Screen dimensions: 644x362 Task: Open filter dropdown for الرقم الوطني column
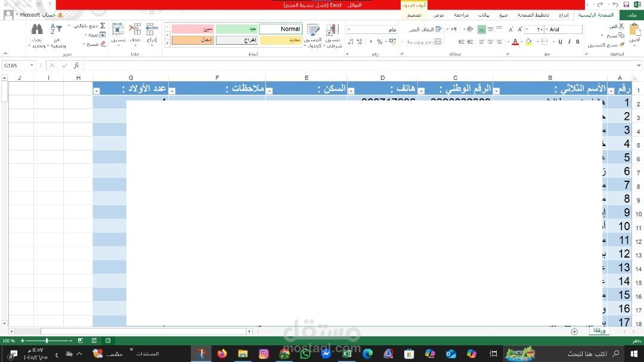click(x=421, y=91)
